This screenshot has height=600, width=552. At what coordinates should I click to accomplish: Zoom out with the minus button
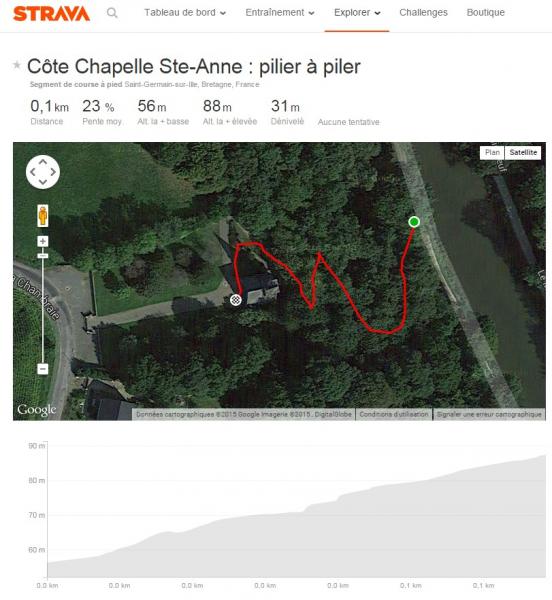[43, 369]
